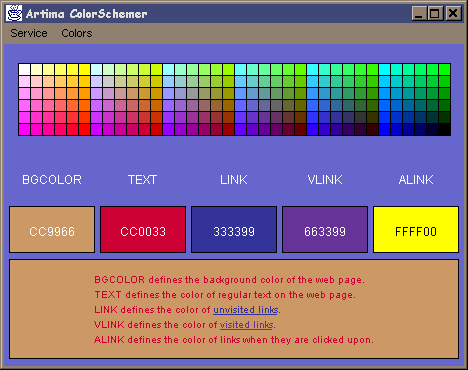
Task: Click the LINK heading label
Action: pyautogui.click(x=234, y=180)
